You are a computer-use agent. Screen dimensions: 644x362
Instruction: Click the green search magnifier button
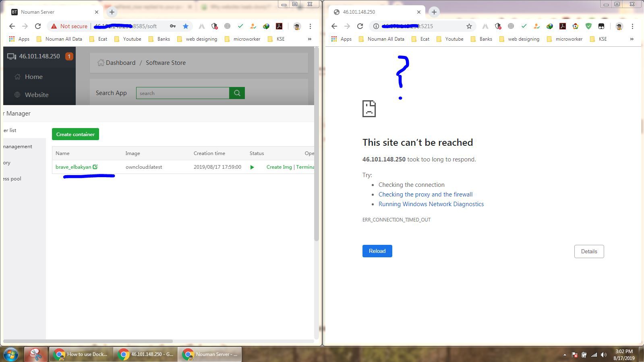(237, 93)
